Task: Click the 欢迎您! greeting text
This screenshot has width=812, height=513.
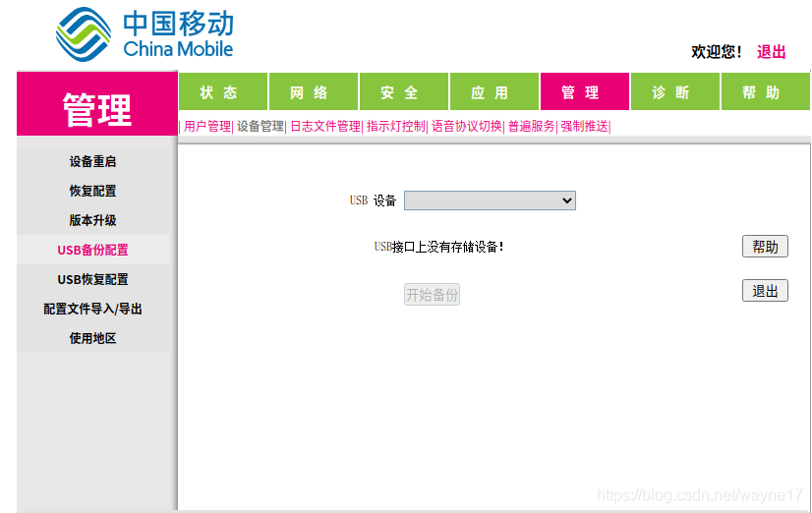Action: [717, 52]
